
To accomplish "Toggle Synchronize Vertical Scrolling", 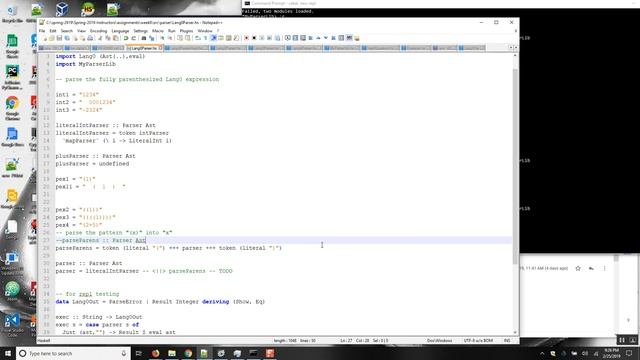I will pyautogui.click(x=180, y=38).
